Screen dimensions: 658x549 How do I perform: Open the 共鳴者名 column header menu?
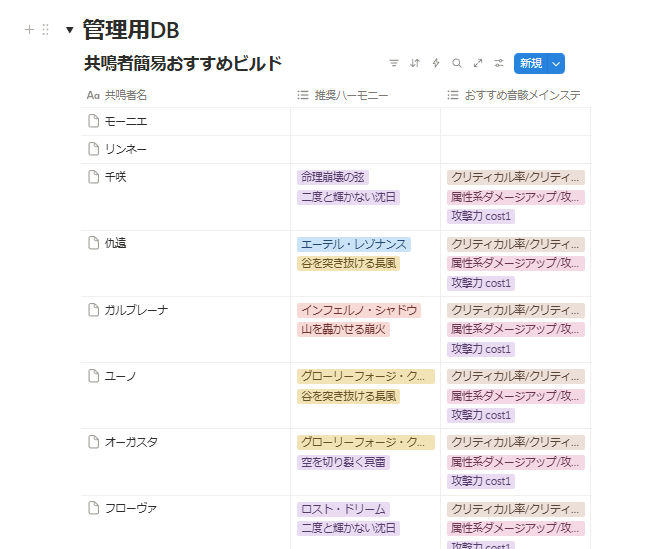coord(126,95)
